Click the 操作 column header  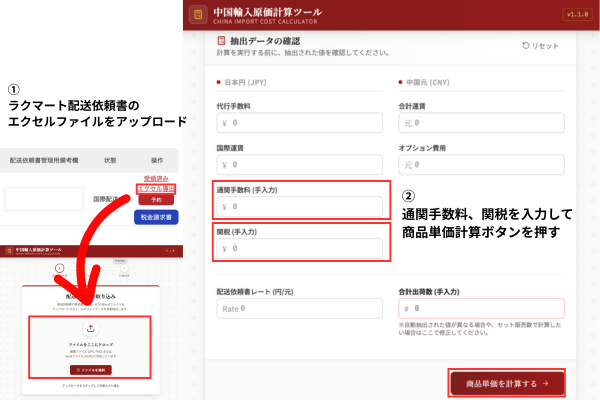coord(157,160)
